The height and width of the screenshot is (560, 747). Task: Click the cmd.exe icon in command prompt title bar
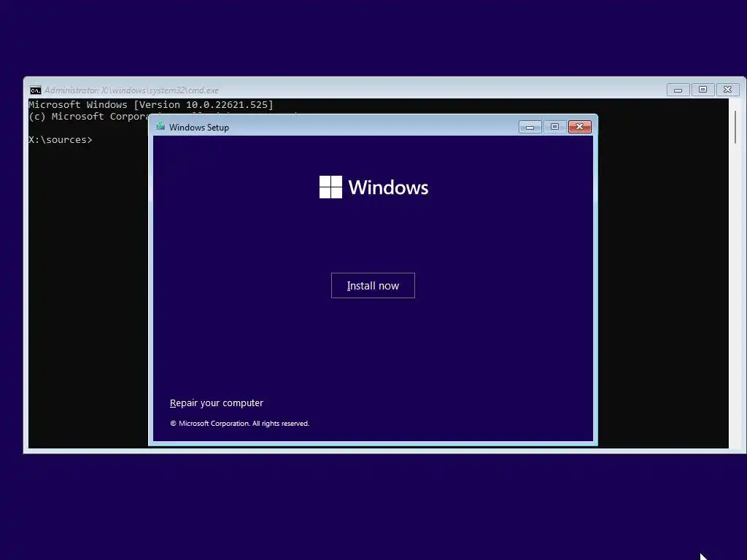pyautogui.click(x=36, y=90)
